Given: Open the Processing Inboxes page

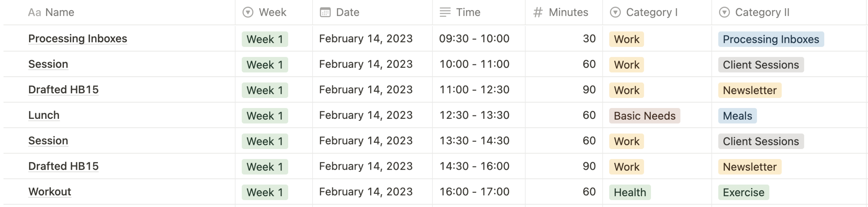Looking at the screenshot, I should (78, 38).
